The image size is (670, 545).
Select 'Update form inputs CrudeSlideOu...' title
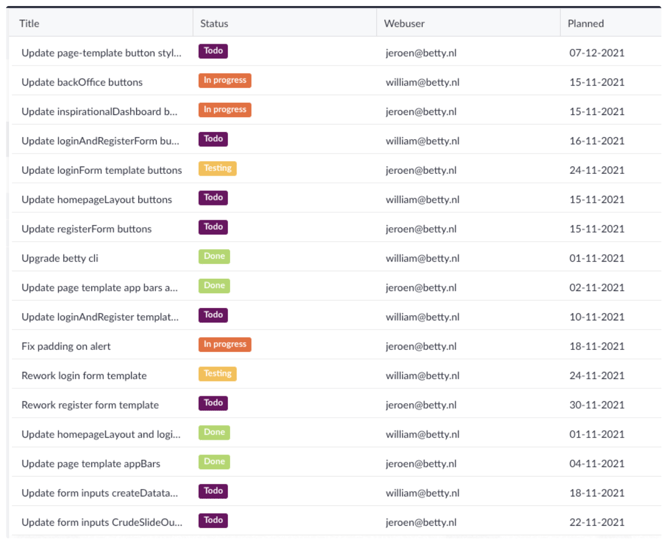(x=102, y=522)
